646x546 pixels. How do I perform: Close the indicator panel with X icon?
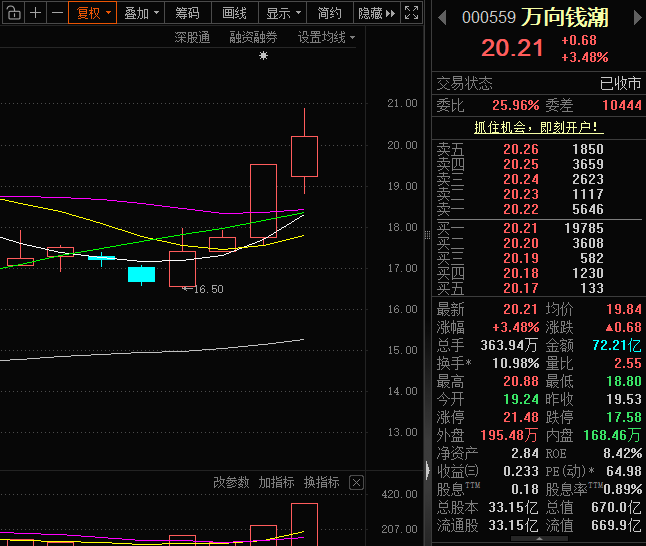point(356,482)
